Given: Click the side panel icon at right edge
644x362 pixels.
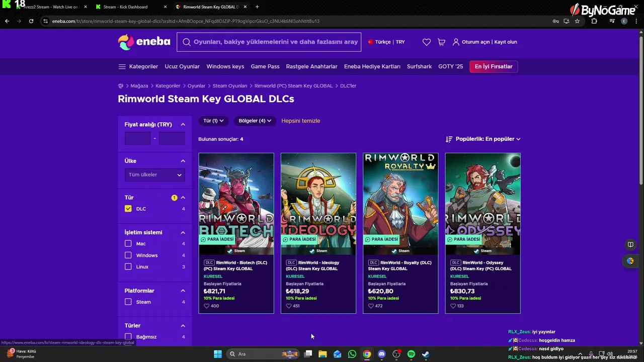Looking at the screenshot, I should coord(630,244).
